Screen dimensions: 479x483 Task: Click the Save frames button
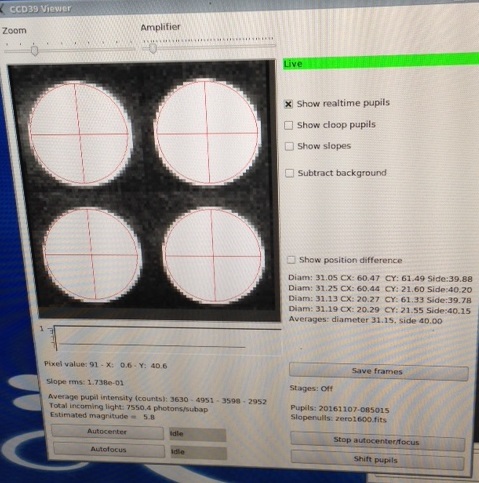point(378,372)
